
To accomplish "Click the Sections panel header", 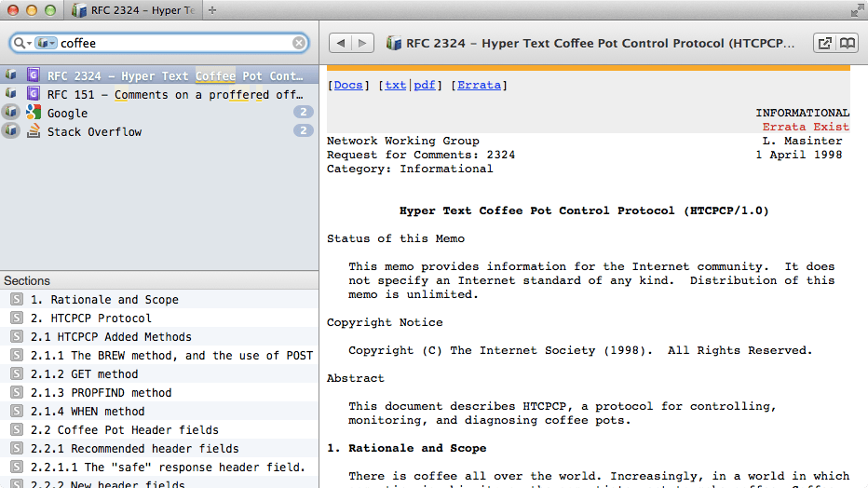I will click(159, 280).
